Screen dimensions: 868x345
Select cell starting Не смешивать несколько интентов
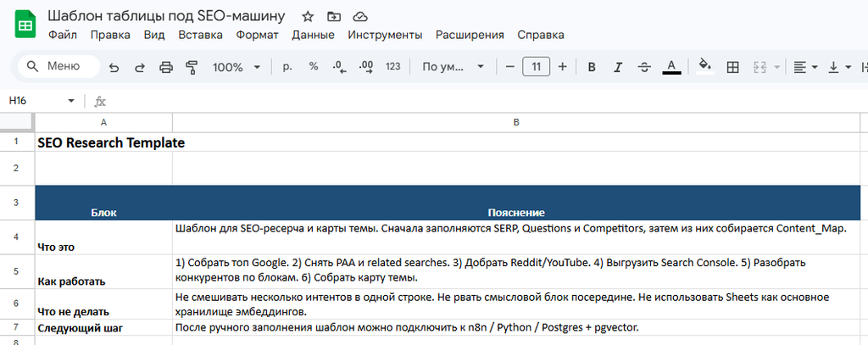[516, 303]
